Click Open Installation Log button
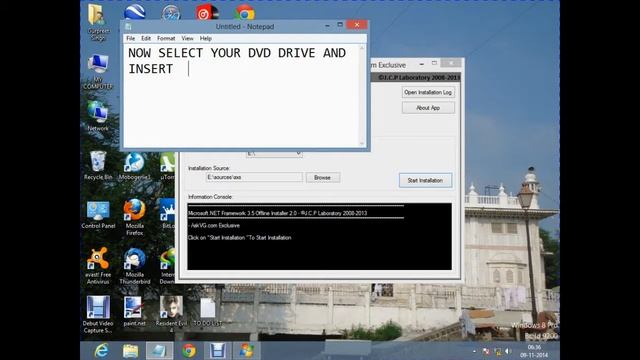 [428, 92]
